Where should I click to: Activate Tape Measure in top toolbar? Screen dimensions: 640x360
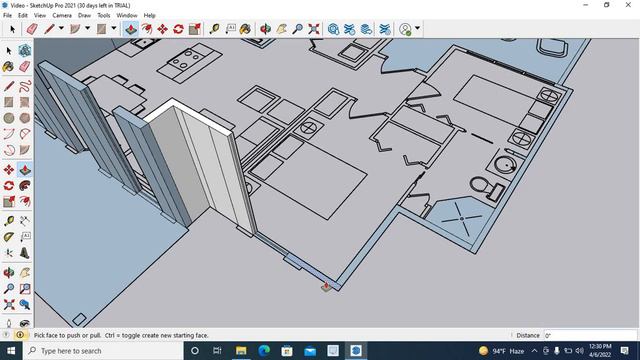[x=215, y=29]
